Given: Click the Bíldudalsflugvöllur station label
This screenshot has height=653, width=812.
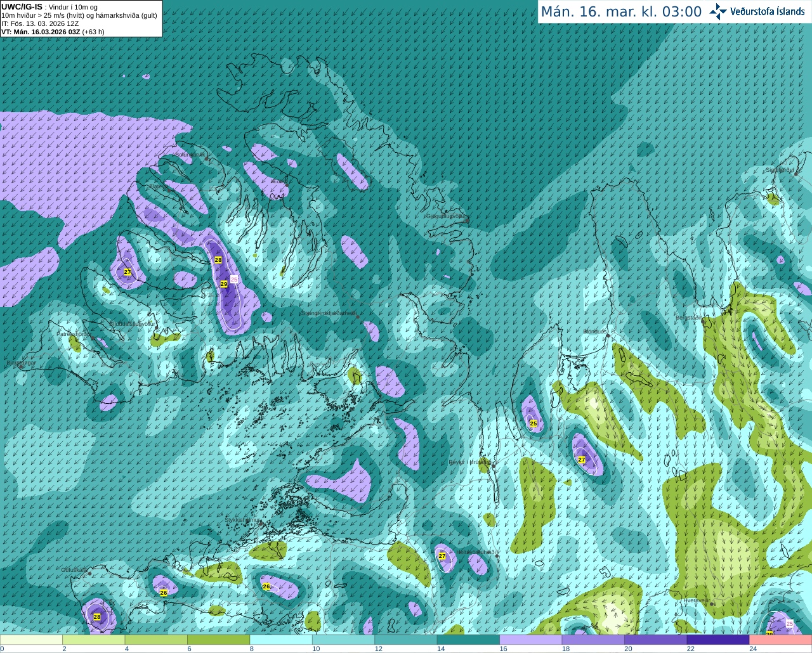Looking at the screenshot, I should pos(133,324).
